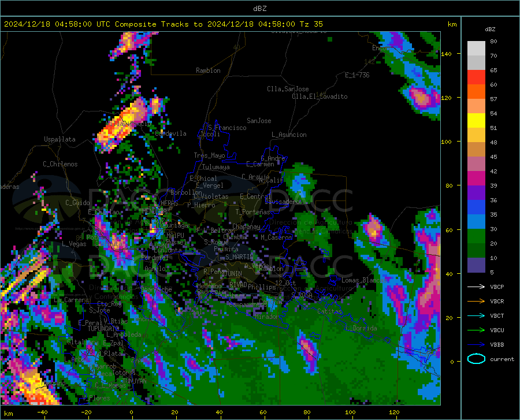
Task: Click the Tulumaya place label
Action: pyautogui.click(x=216, y=167)
